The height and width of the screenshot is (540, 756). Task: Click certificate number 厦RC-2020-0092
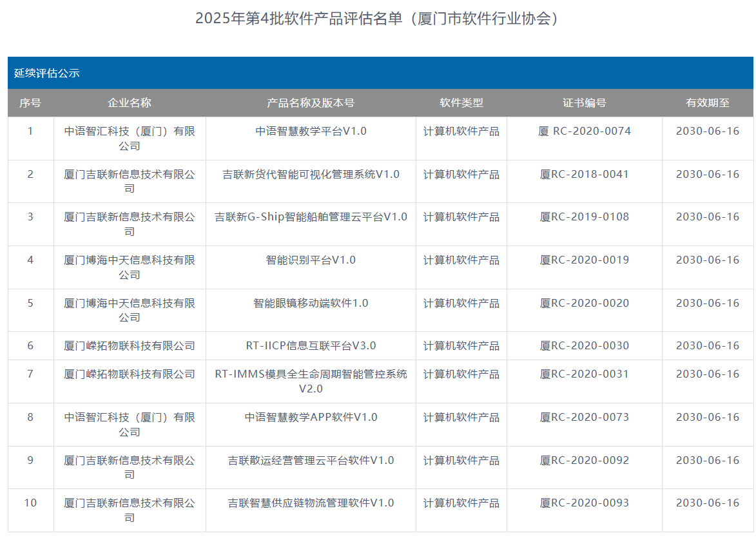585,461
